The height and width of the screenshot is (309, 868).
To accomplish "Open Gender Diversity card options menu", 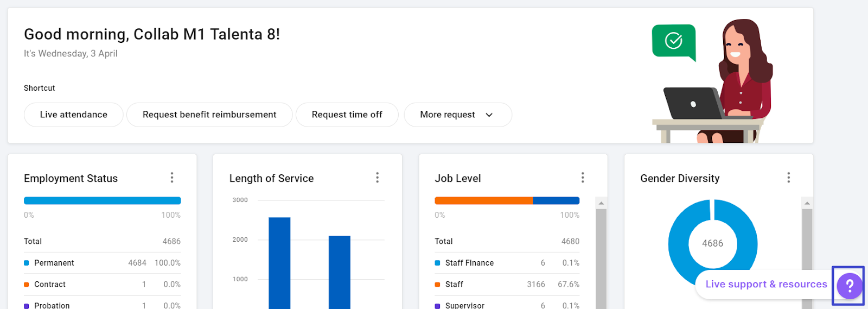I will pos(788,178).
